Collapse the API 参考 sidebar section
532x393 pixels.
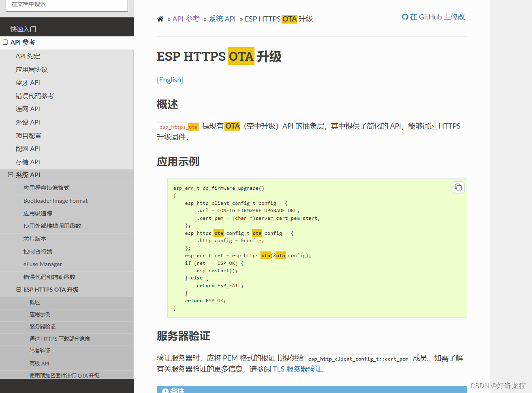[x=5, y=42]
